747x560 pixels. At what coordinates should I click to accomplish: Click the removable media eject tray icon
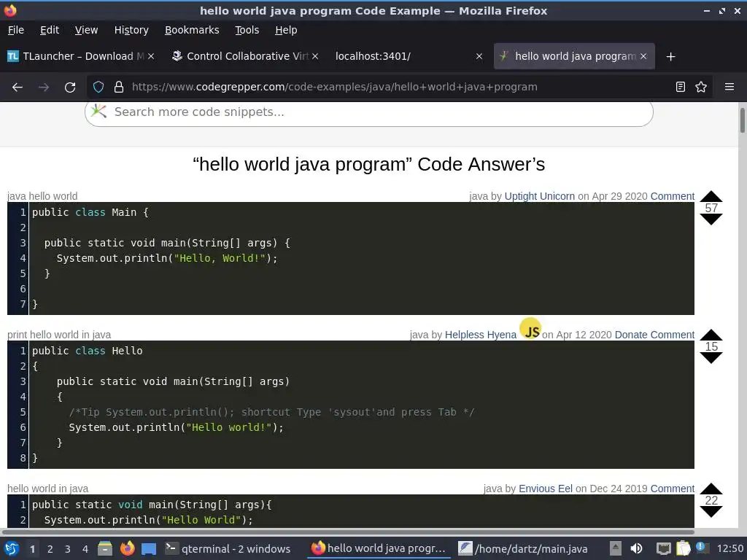point(616,548)
